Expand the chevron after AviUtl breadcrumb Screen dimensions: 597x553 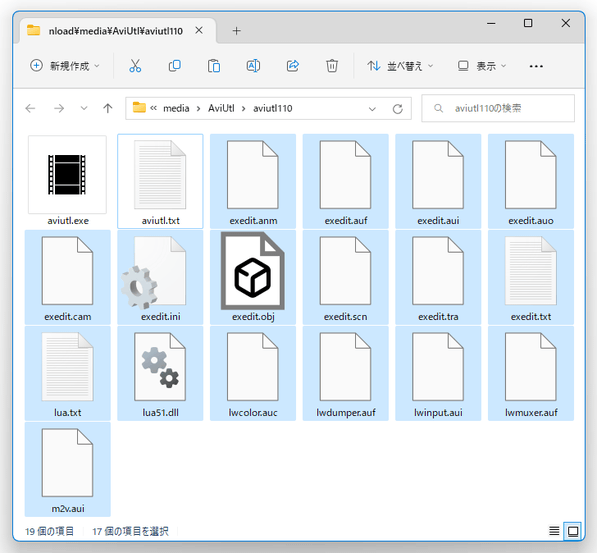[244, 109]
